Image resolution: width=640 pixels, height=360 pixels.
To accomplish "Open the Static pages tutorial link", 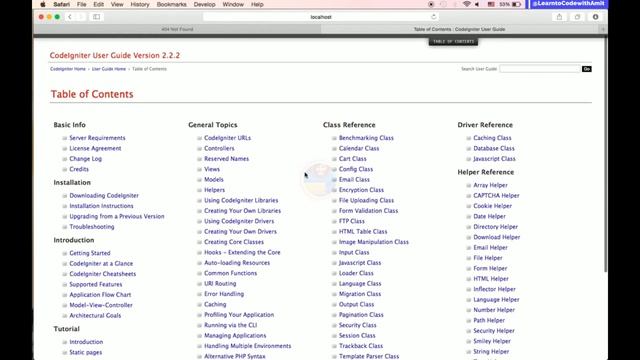I will tap(86, 352).
